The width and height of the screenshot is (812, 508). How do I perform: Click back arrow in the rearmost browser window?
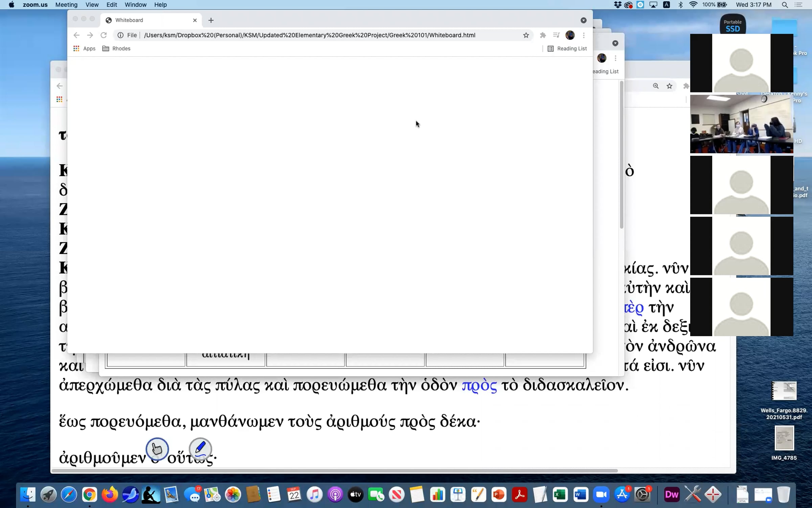(60, 86)
